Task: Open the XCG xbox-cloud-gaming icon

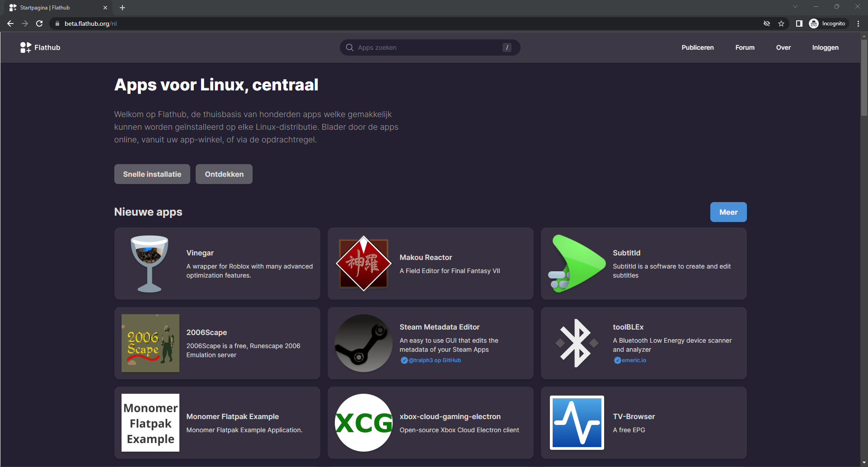Action: click(x=363, y=423)
